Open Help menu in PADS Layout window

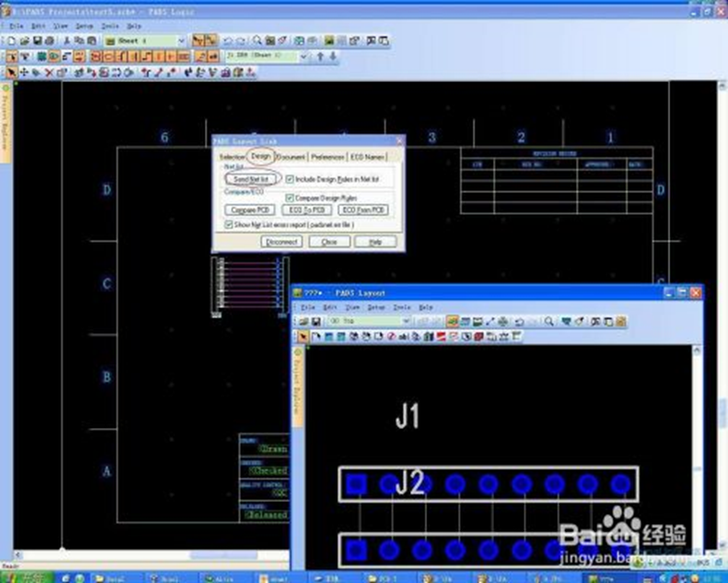coord(425,308)
